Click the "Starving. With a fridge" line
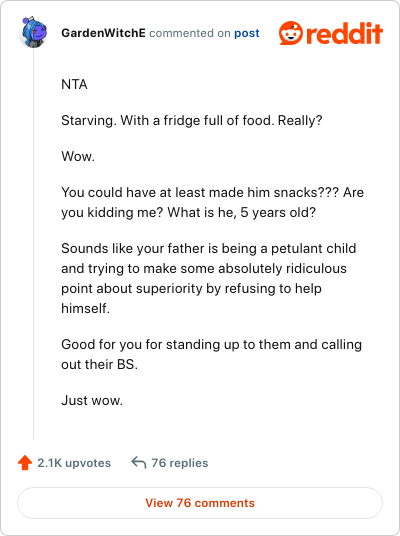 click(x=191, y=121)
